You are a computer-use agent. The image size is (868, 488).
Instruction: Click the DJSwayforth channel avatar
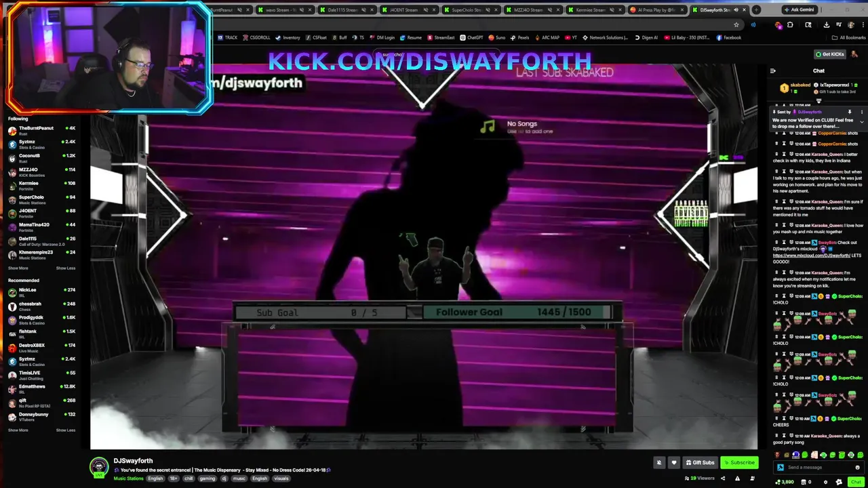click(x=99, y=468)
